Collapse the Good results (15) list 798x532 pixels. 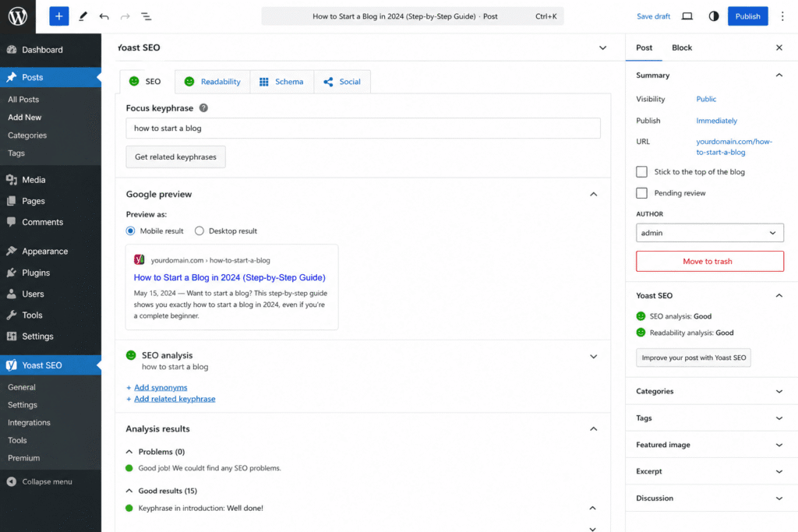[129, 491]
